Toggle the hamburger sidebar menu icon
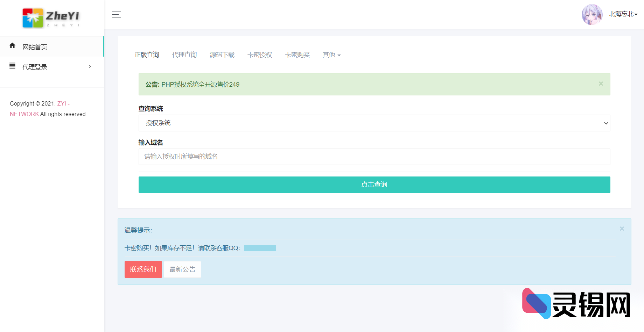Image resolution: width=644 pixels, height=332 pixels. (x=116, y=15)
